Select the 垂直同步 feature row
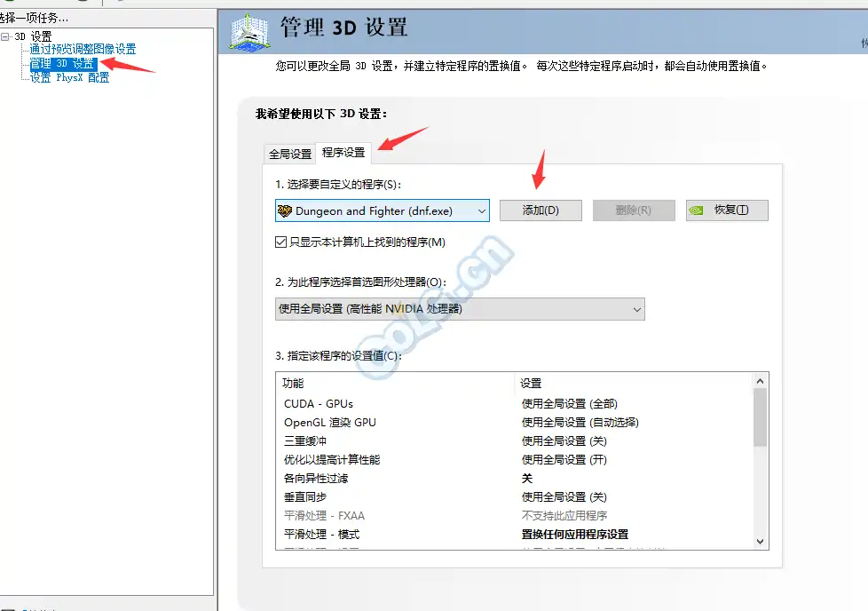Image resolution: width=868 pixels, height=611 pixels. click(514, 497)
